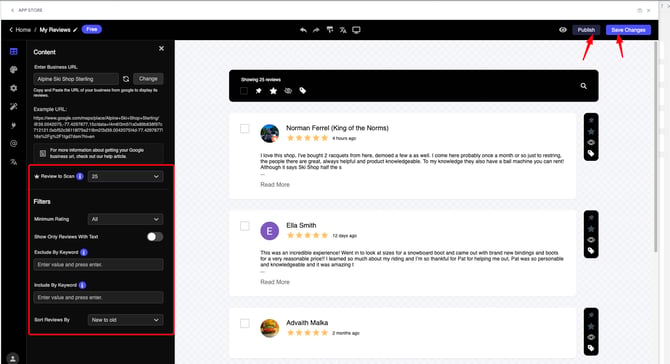Screen dimensions: 670x364
Task: Open the settings gear in left sidebar
Action: point(14,88)
